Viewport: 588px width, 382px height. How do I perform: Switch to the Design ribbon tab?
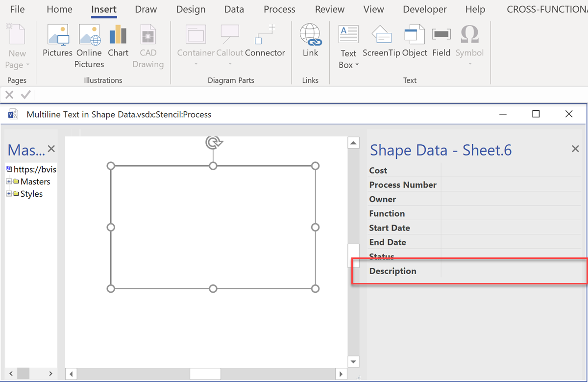pos(191,9)
